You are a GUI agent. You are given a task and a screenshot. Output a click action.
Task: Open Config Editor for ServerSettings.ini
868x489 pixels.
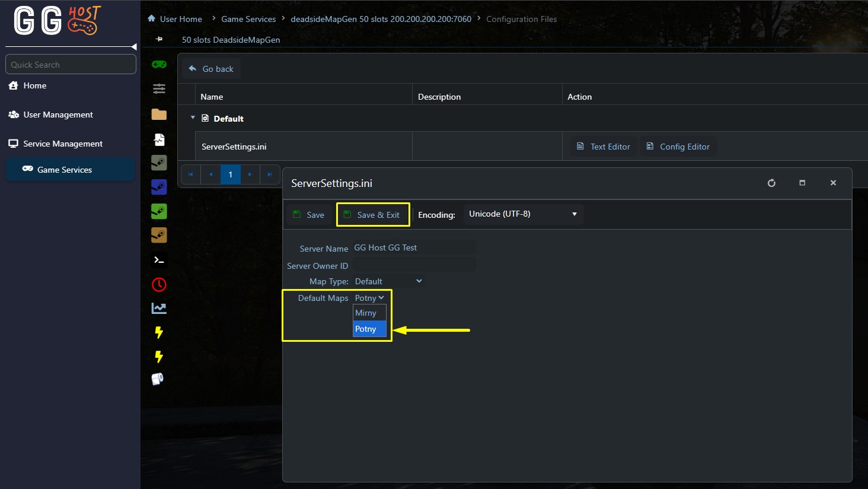tap(678, 147)
